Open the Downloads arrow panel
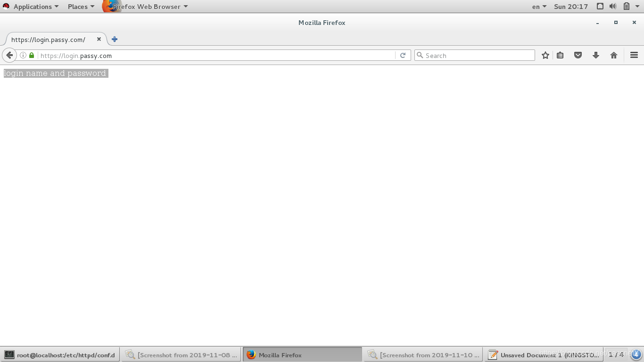644x362 pixels. tap(596, 55)
